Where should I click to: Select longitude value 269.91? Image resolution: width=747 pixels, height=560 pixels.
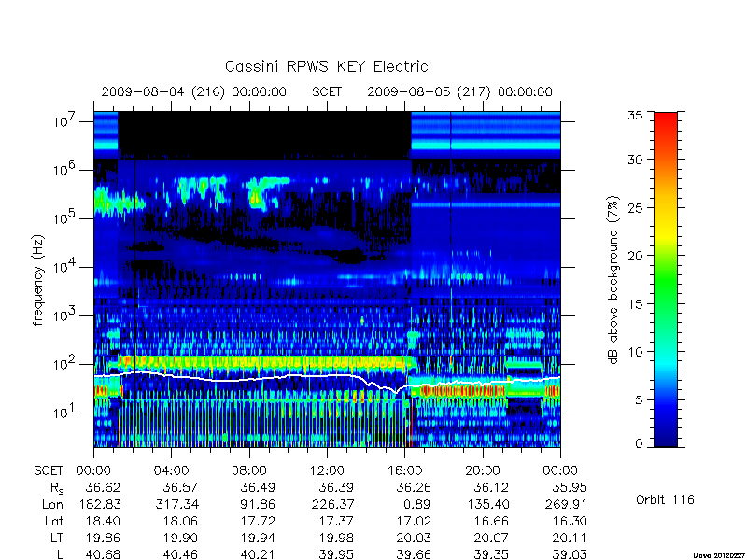(x=565, y=504)
